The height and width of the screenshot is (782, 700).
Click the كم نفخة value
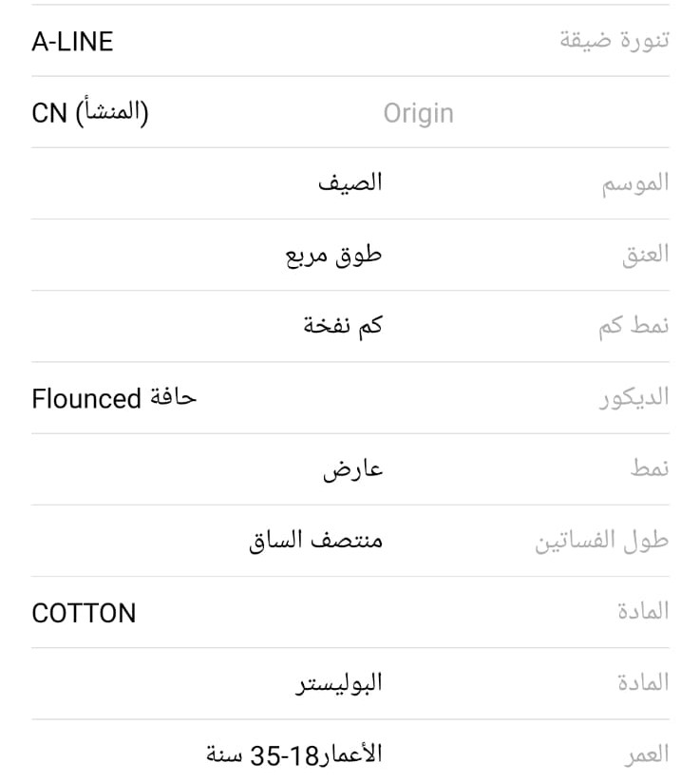point(342,326)
